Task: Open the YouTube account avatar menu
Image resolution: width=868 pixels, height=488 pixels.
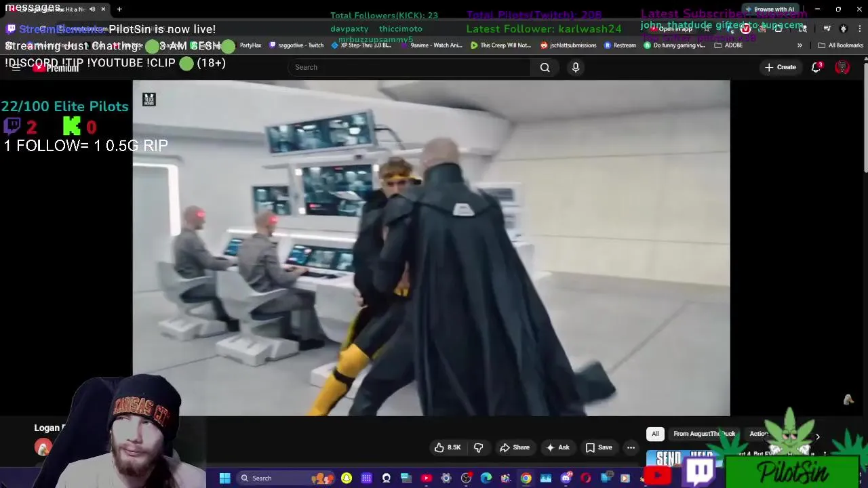Action: (842, 67)
